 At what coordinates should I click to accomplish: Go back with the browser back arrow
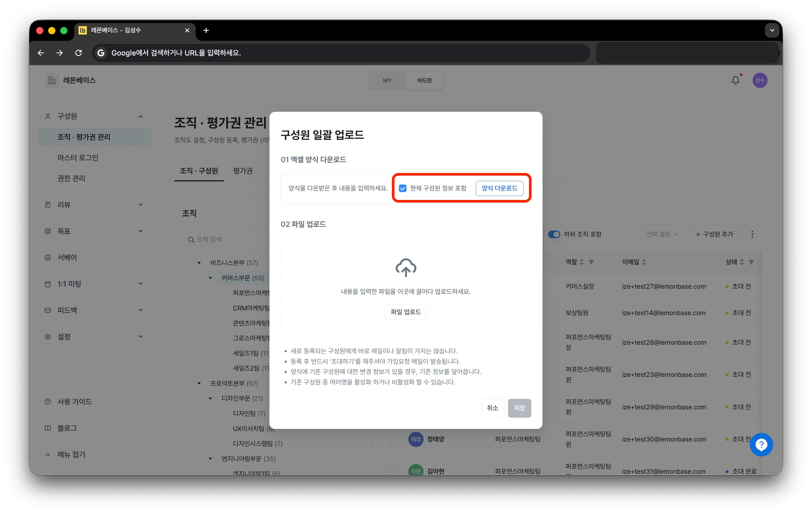[41, 53]
